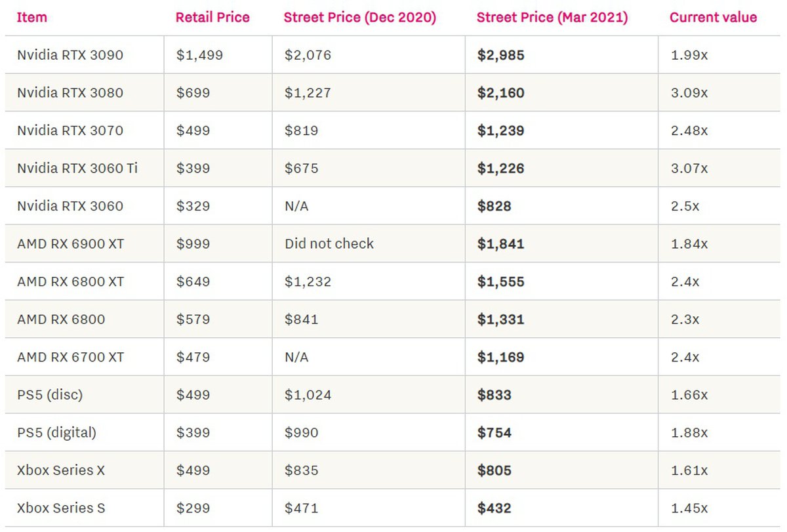
Task: Click the Current value column header
Action: tap(713, 18)
